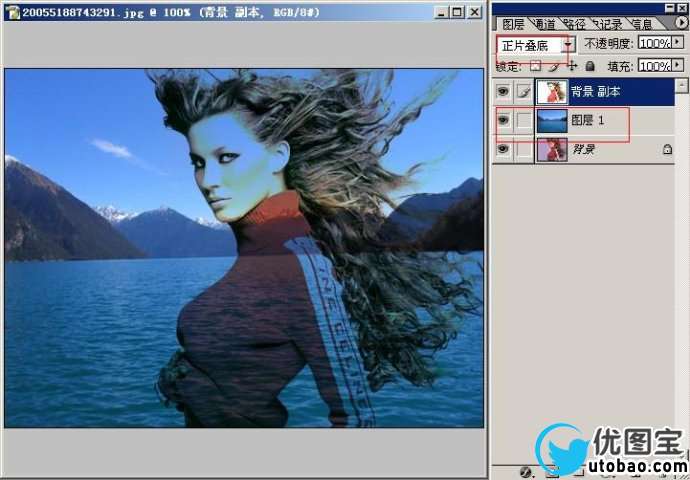Toggle the link box for 图层 1
The width and height of the screenshot is (690, 480).
click(x=523, y=121)
